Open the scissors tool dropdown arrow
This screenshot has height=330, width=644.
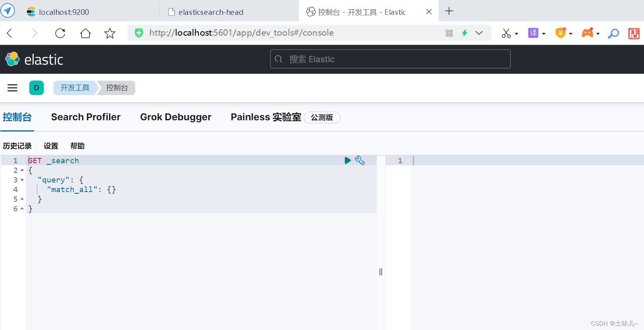(x=516, y=34)
